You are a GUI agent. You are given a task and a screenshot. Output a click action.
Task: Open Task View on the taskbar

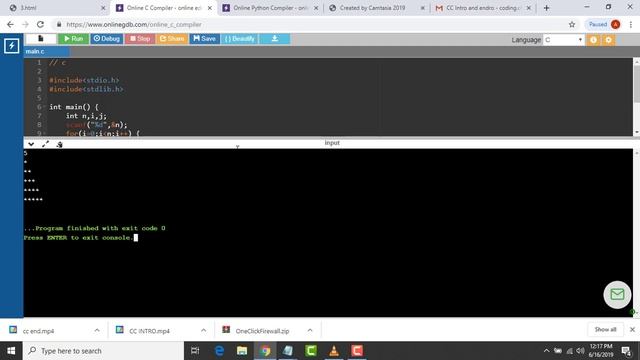point(195,351)
